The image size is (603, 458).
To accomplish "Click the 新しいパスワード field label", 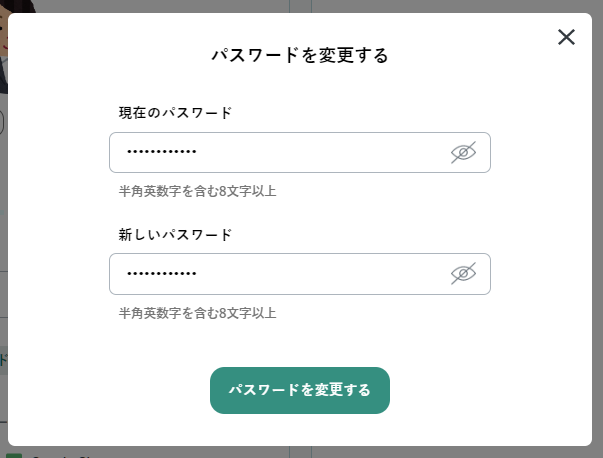I will [175, 235].
